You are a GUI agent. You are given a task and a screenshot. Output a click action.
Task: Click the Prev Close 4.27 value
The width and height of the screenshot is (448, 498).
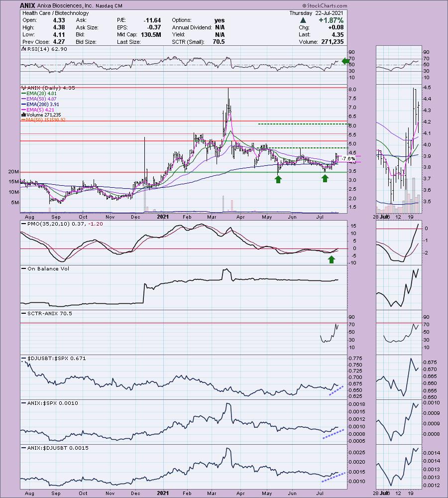[59, 42]
